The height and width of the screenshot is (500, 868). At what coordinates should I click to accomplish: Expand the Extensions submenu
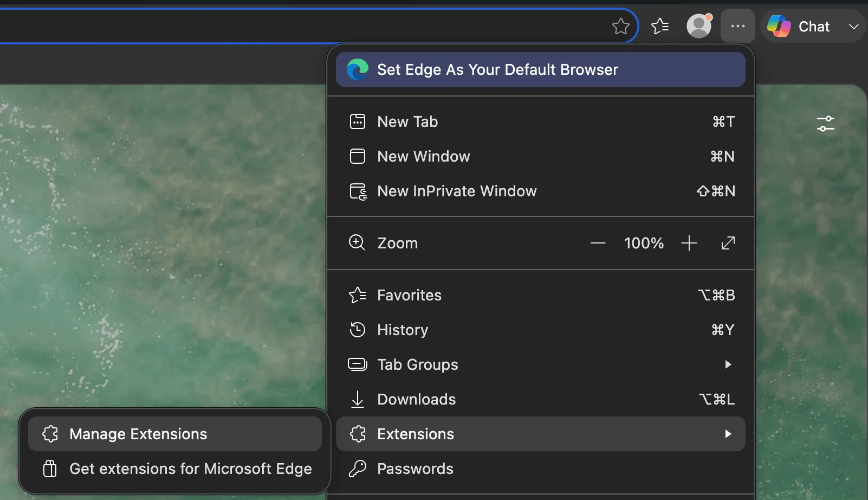(x=541, y=434)
